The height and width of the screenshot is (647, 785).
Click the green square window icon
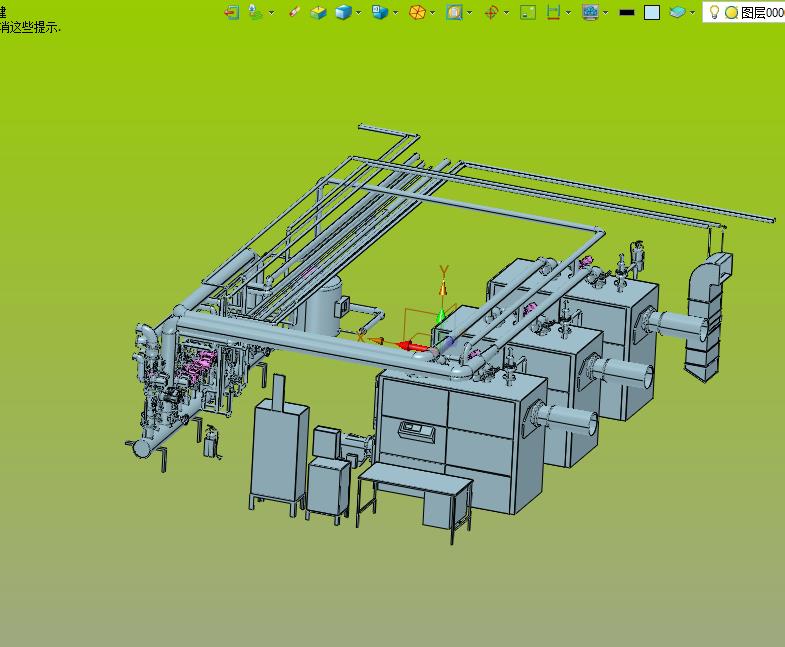(x=528, y=12)
